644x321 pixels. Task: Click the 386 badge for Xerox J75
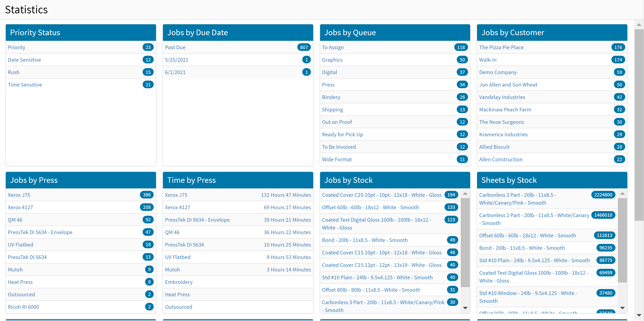146,195
